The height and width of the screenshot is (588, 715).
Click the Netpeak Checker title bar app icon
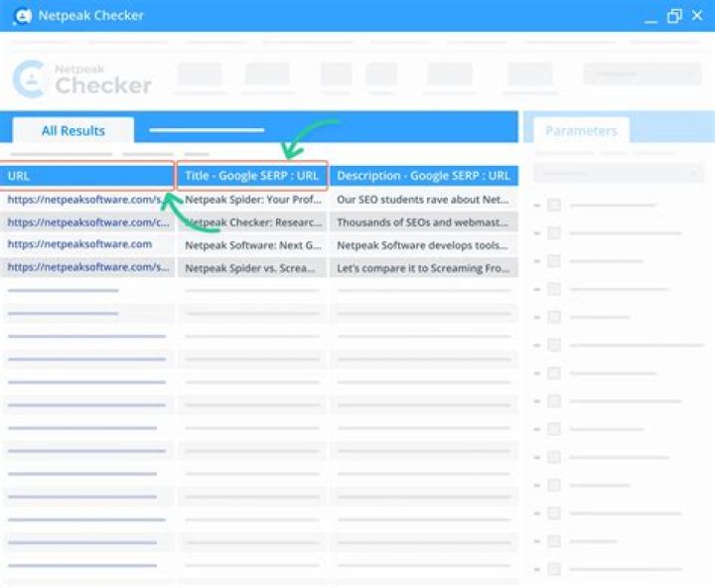click(21, 16)
